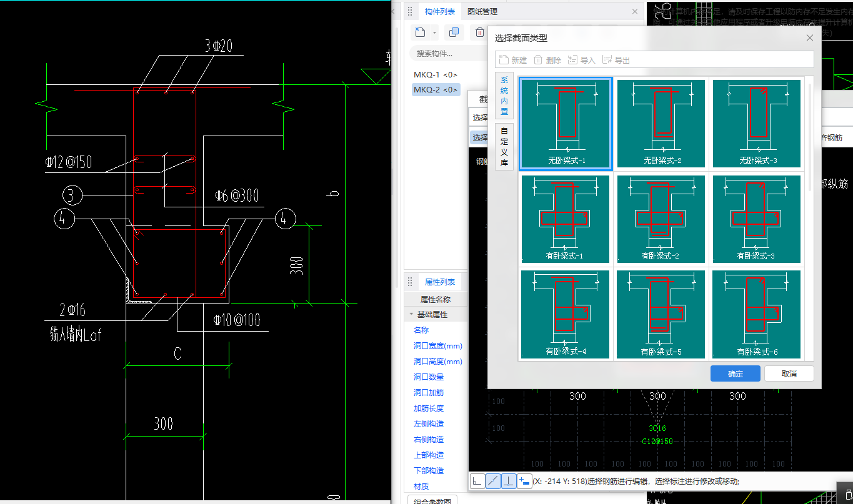Image resolution: width=853 pixels, height=504 pixels.
Task: Open the dropdown arrow beside new component icon
Action: (x=434, y=32)
